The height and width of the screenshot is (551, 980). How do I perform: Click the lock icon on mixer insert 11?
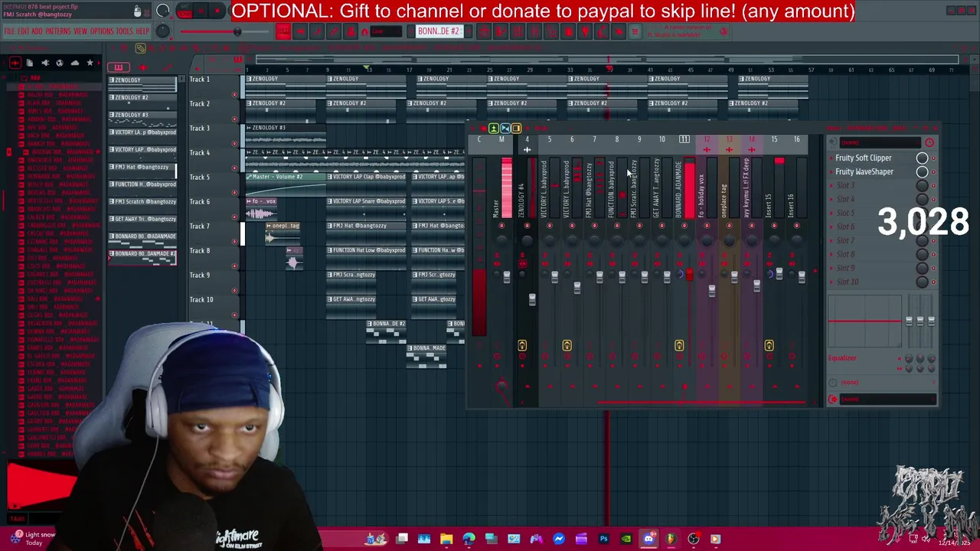679,346
